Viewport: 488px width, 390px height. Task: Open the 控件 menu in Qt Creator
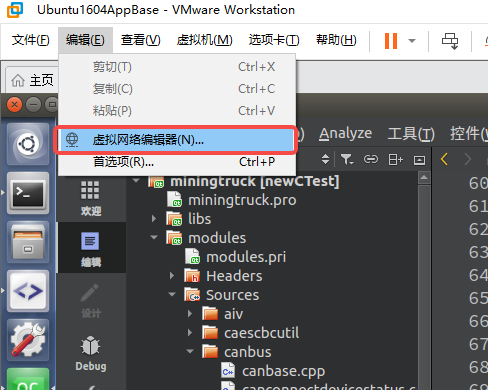[468, 133]
